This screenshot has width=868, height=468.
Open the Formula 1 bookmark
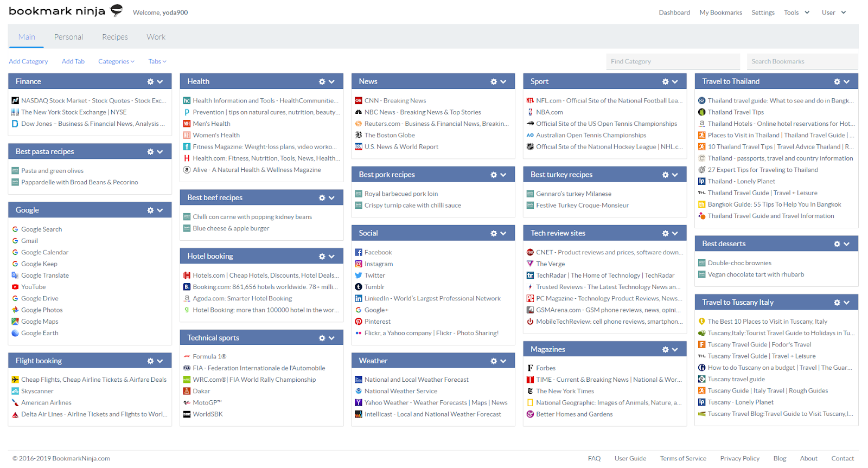209,357
